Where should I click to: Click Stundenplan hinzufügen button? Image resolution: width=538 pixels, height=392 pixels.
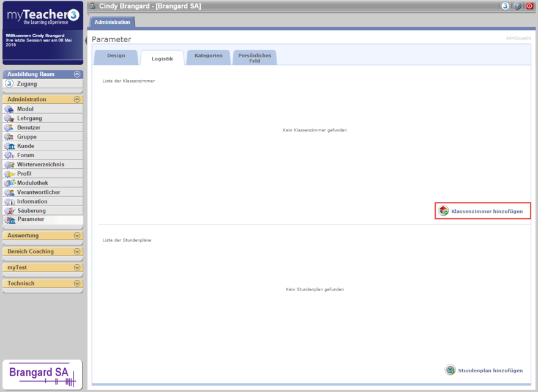tap(484, 371)
